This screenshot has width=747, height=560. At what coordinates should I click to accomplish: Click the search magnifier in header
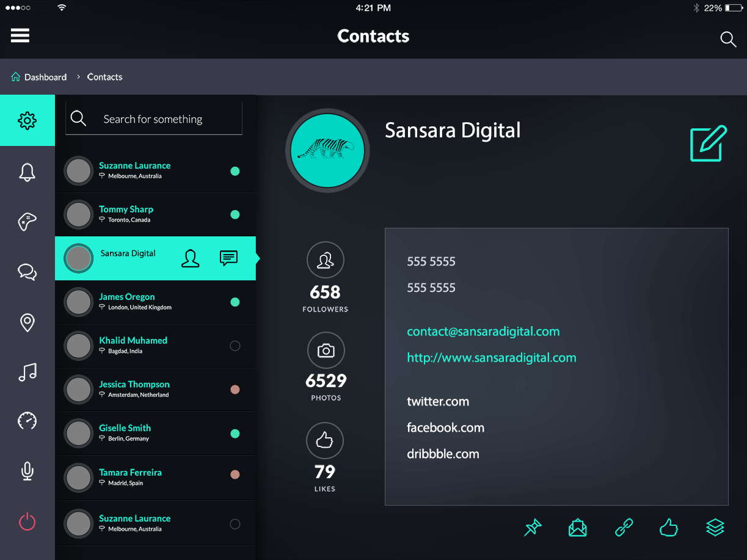[x=727, y=39]
